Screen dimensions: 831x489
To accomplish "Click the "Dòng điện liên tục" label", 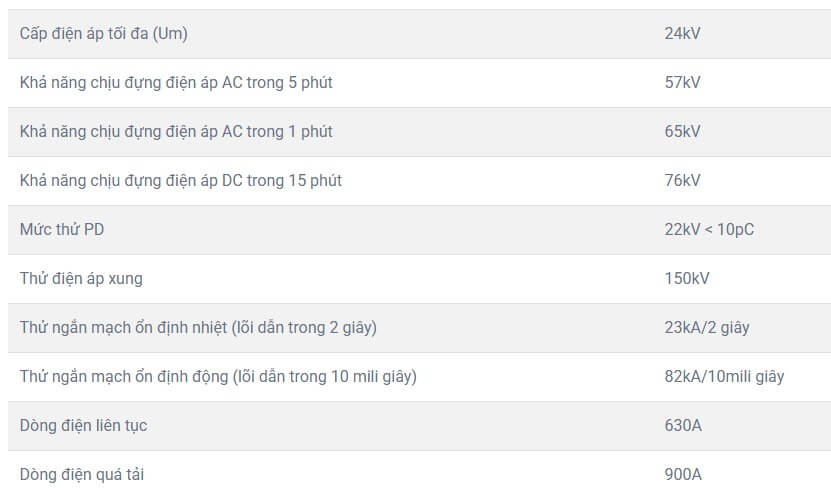I will pos(84,425).
